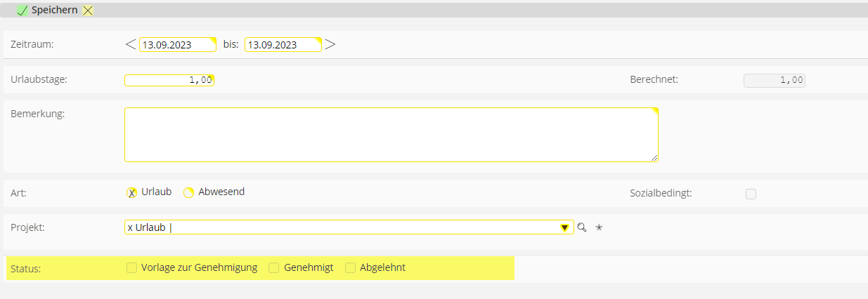
Task: Click the green checkmark save icon
Action: pos(22,11)
